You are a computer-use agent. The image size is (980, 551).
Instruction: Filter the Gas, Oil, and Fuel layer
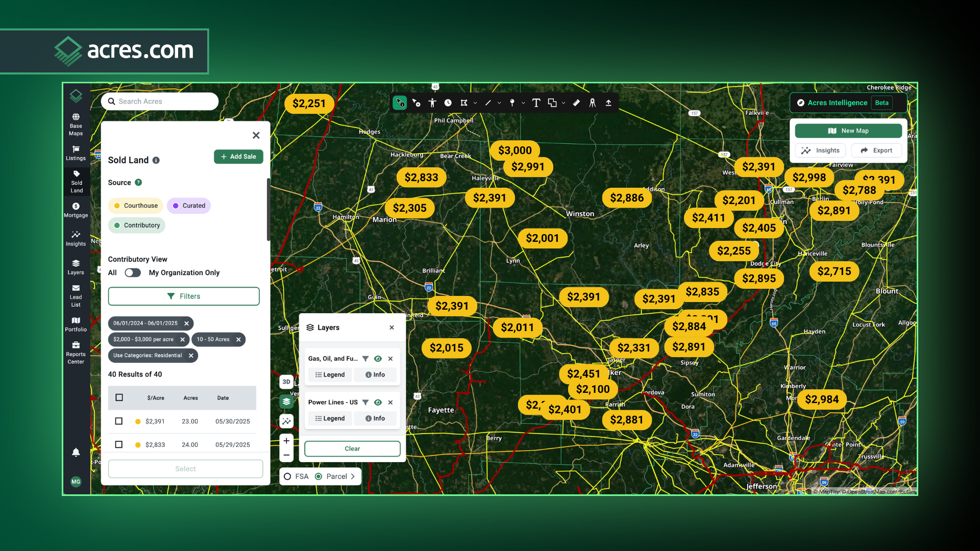click(x=365, y=359)
